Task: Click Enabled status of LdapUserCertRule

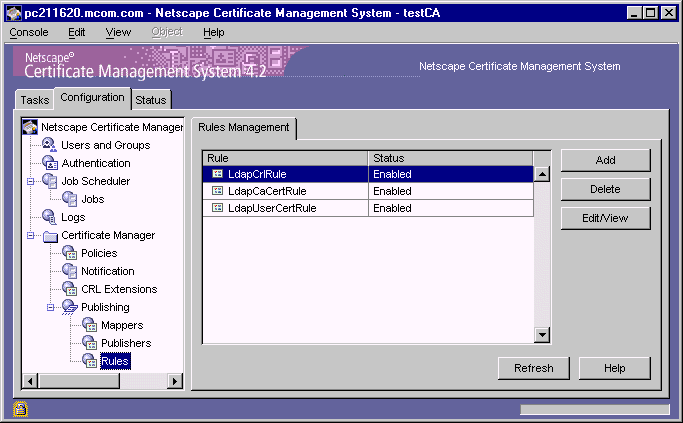Action: tap(392, 208)
